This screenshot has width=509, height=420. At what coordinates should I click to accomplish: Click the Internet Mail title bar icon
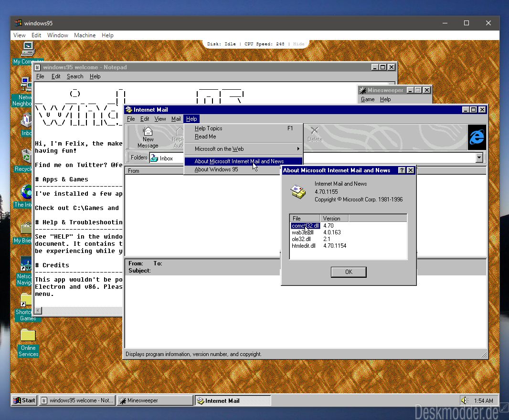[129, 110]
